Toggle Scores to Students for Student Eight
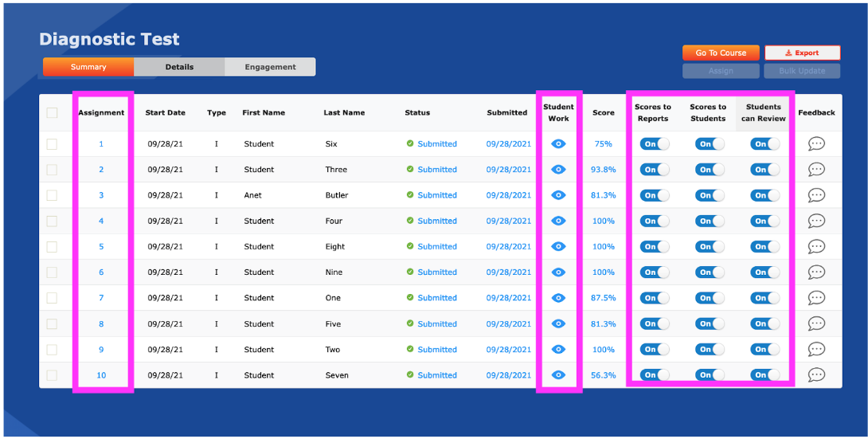Viewport: 868px width, 439px height. tap(710, 246)
